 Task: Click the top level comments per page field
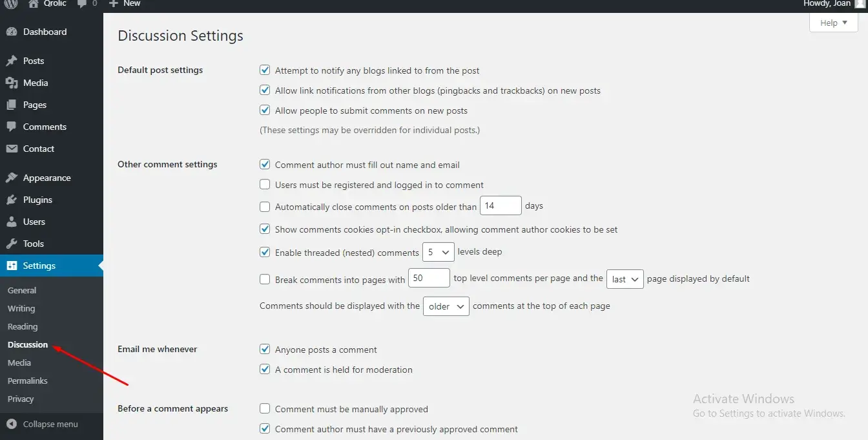(x=429, y=278)
